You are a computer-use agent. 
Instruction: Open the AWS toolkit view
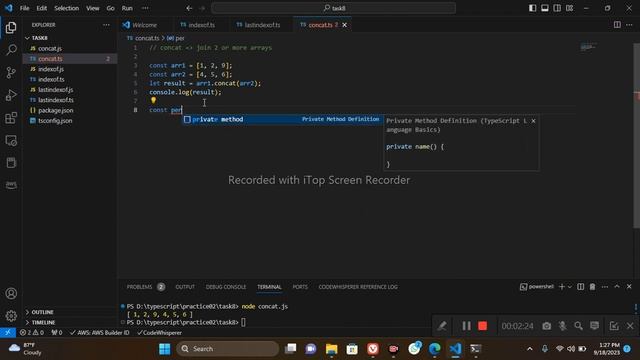[x=11, y=185]
